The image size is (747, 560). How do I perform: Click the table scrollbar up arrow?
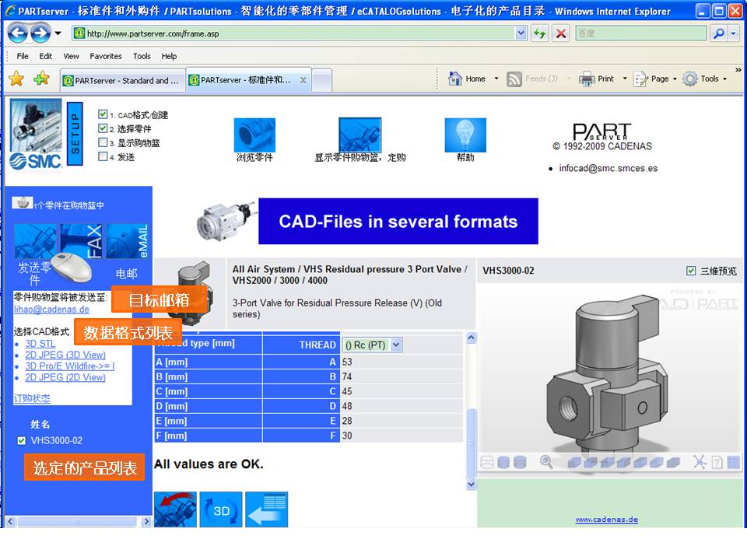[x=472, y=338]
